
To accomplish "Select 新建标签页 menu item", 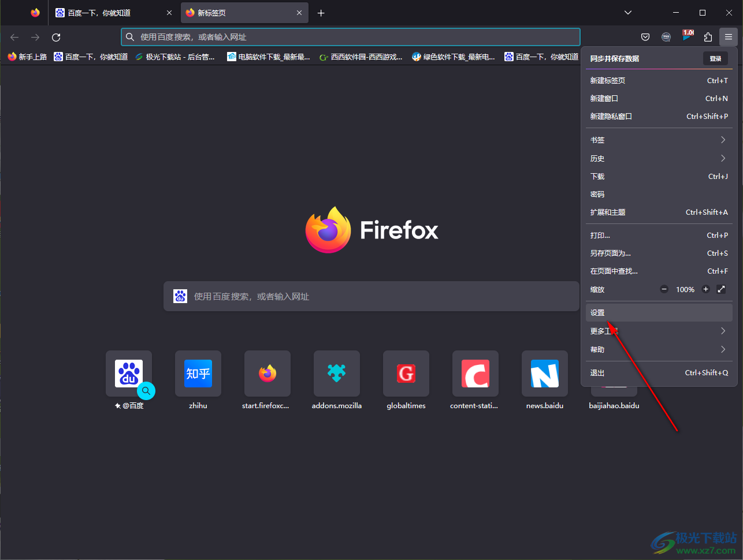I will pos(659,80).
